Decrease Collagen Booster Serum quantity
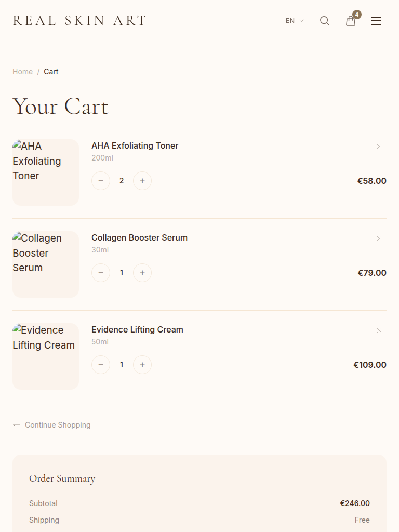 click(x=101, y=273)
